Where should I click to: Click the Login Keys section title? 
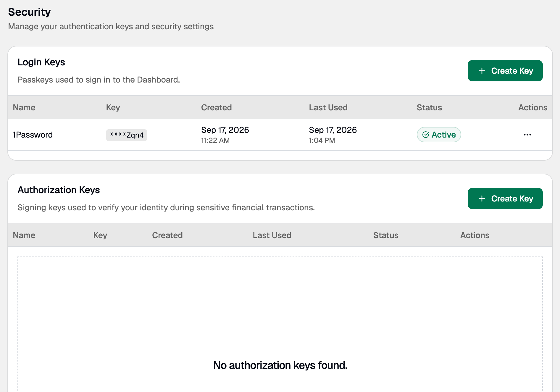41,62
